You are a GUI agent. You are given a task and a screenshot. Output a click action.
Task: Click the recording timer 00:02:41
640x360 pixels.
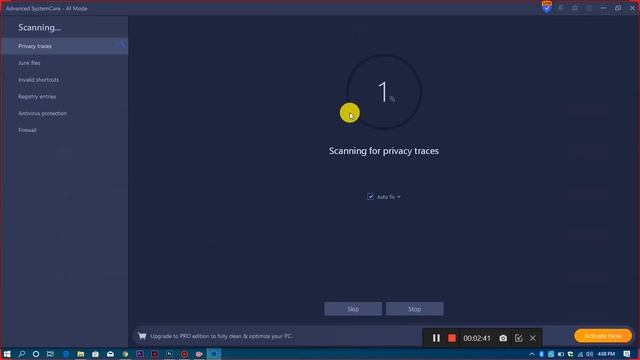(477, 338)
